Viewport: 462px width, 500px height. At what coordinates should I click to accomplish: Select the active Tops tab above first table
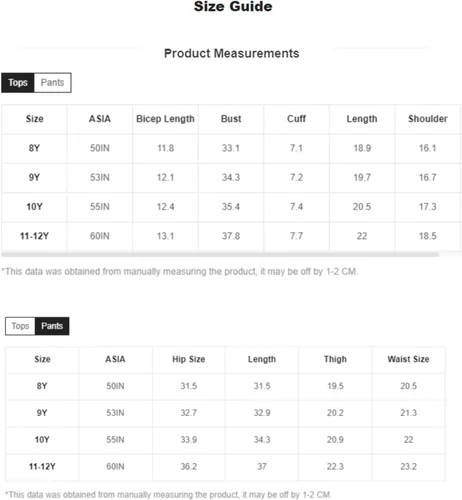18,83
